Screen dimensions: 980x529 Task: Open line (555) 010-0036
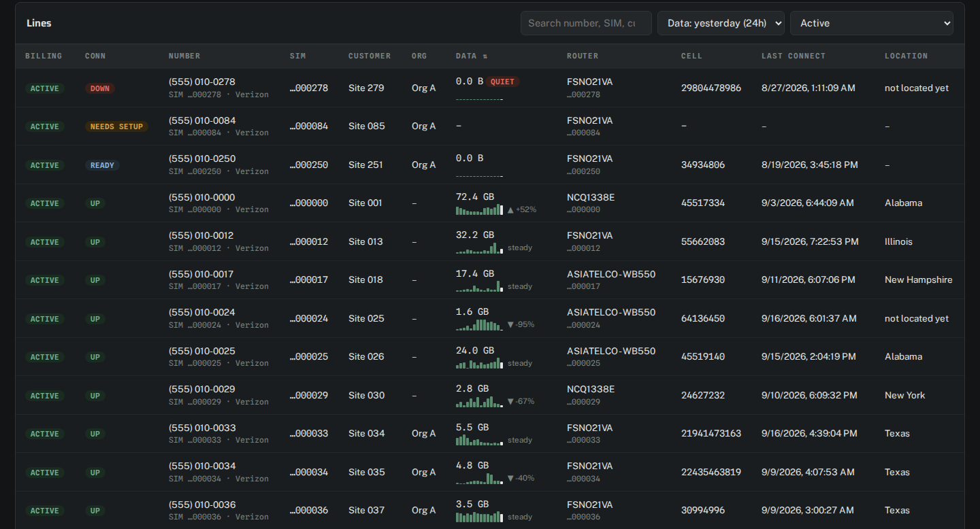click(x=202, y=505)
